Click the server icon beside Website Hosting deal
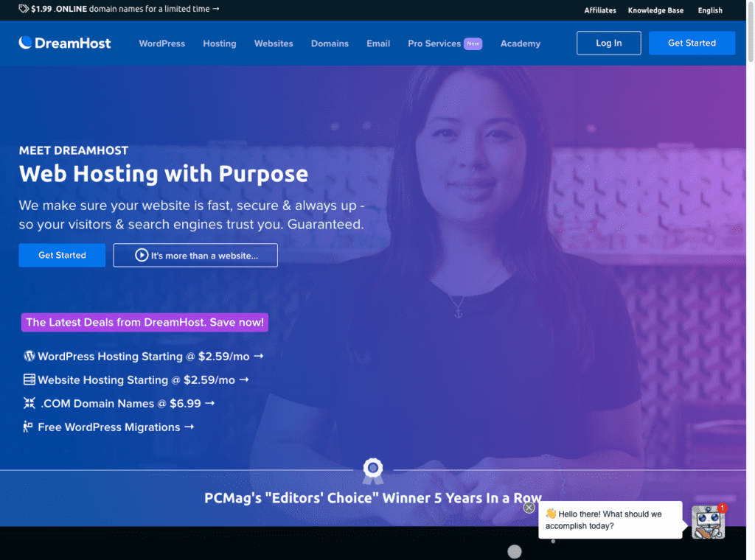Viewport: 755px width, 560px height. pos(29,379)
